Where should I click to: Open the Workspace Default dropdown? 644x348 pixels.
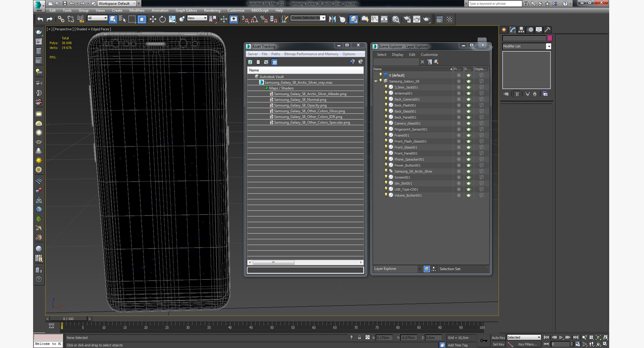tap(117, 3)
